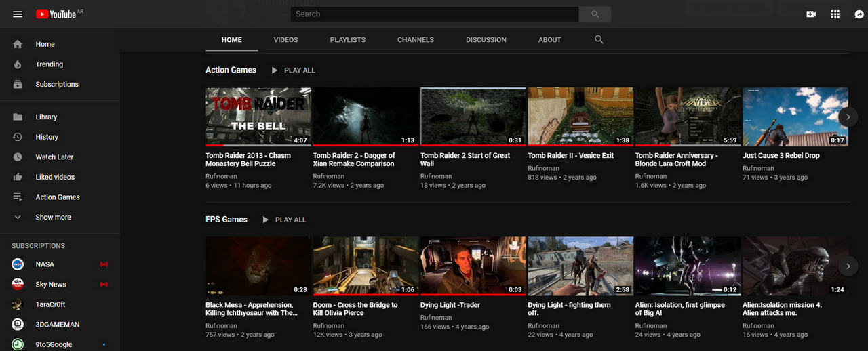Open Liked videos label in sidebar
This screenshot has width=868, height=351.
point(55,177)
